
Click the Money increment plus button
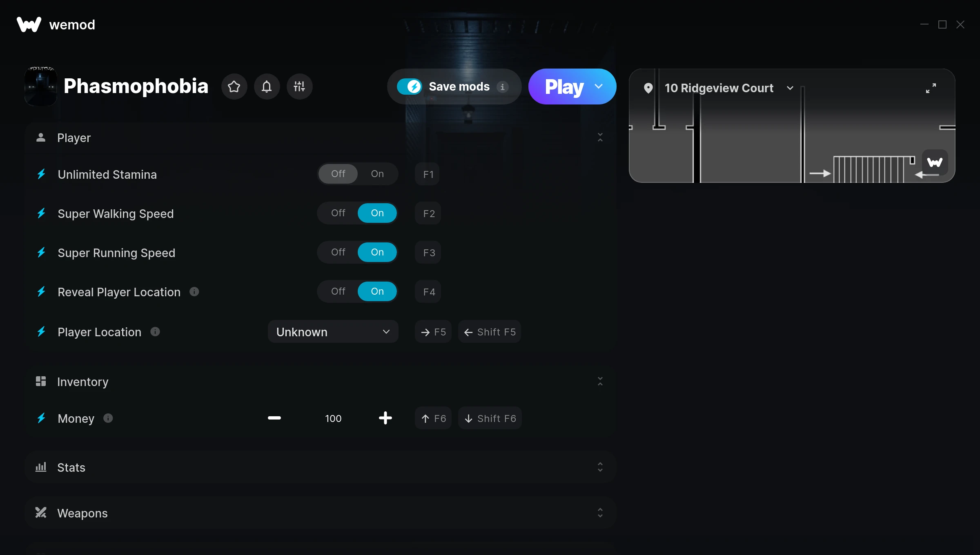pos(385,418)
